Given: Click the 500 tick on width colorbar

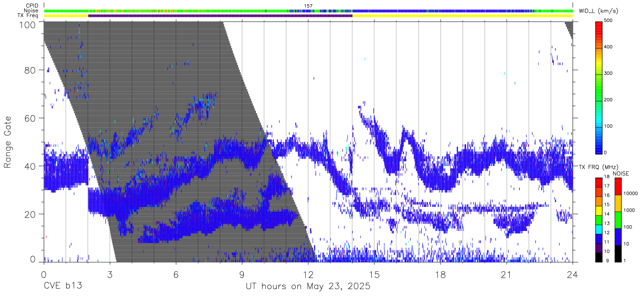Looking at the screenshot, I should point(608,21).
